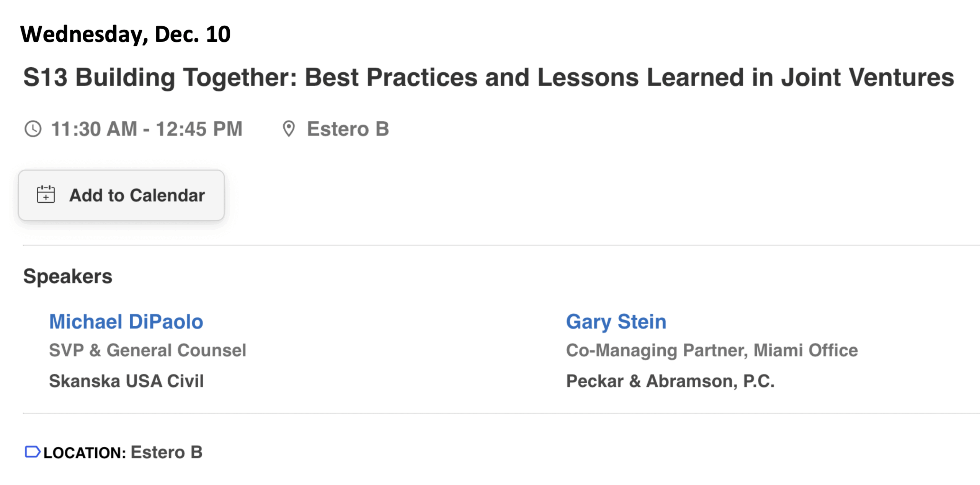
Task: Click the blue tag icon before LOCATION
Action: [32, 452]
